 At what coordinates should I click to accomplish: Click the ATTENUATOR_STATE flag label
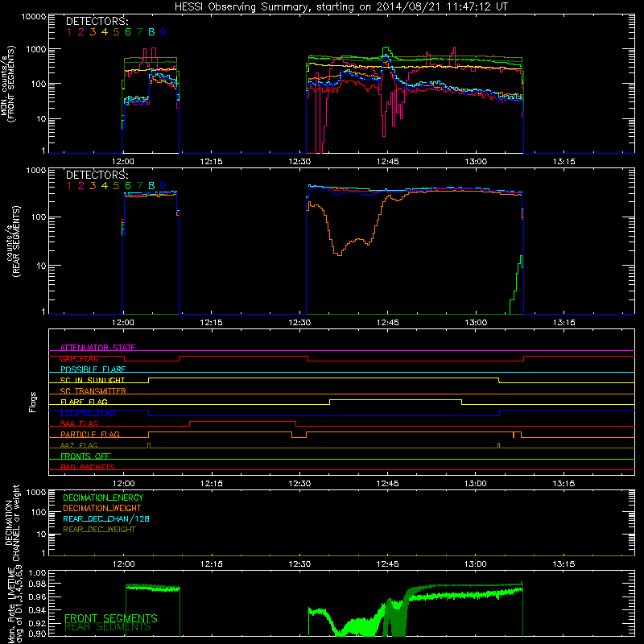[97, 348]
